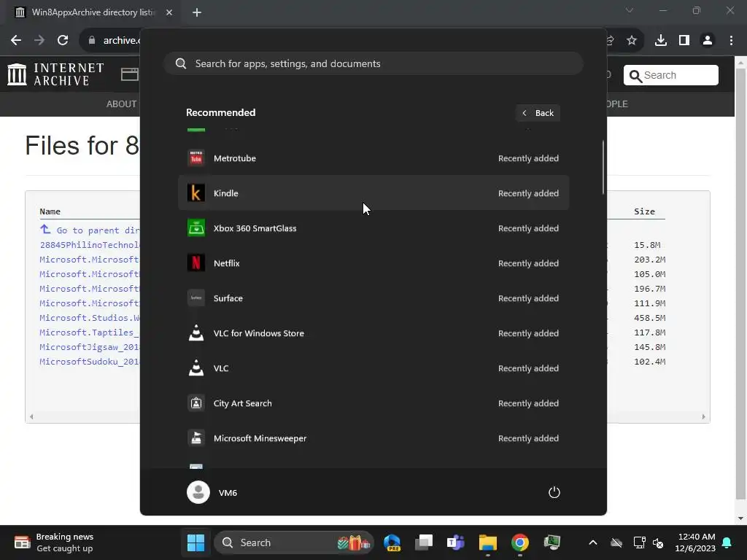Image resolution: width=747 pixels, height=560 pixels.
Task: Open the 28845PhilinoTechnol file link
Action: 90,245
